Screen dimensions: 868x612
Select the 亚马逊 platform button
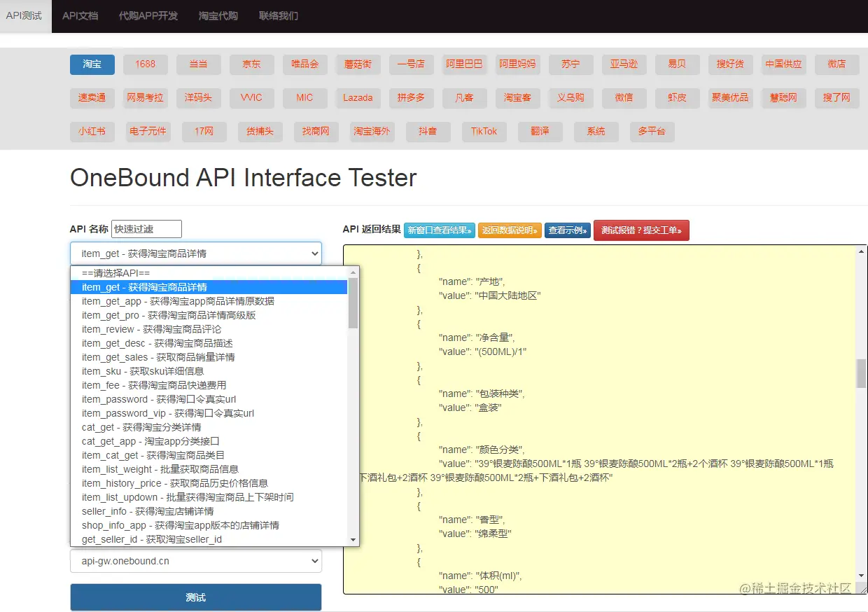624,64
